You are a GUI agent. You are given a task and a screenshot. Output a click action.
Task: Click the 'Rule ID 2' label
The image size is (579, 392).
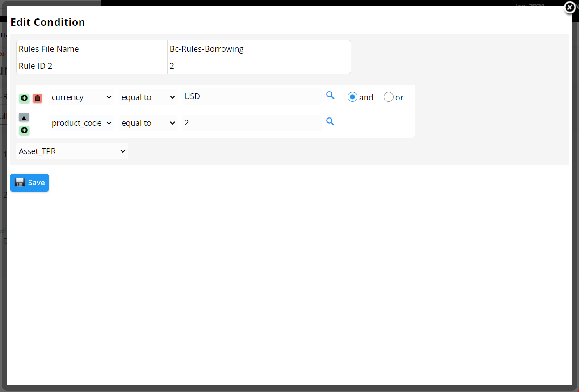point(36,66)
